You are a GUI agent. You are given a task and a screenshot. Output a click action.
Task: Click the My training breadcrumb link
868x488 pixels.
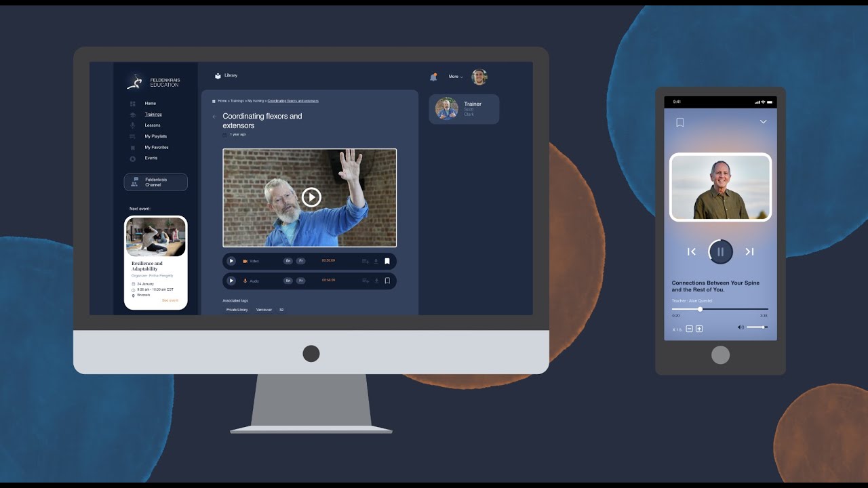[x=256, y=101]
